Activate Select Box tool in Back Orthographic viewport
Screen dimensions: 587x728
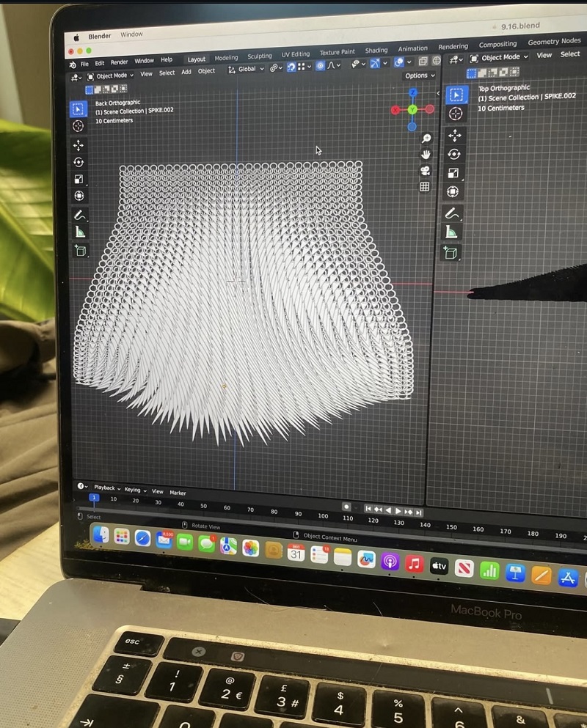pos(78,109)
